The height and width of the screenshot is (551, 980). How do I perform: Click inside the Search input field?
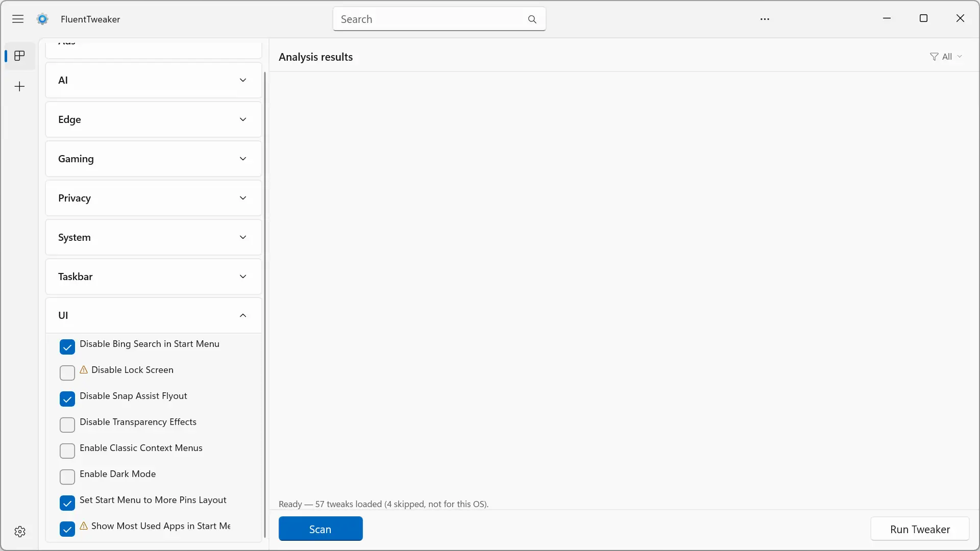click(x=439, y=19)
